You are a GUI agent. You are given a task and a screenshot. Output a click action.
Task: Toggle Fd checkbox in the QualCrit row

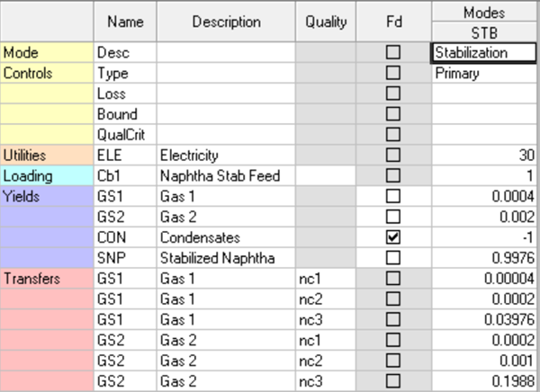click(392, 135)
